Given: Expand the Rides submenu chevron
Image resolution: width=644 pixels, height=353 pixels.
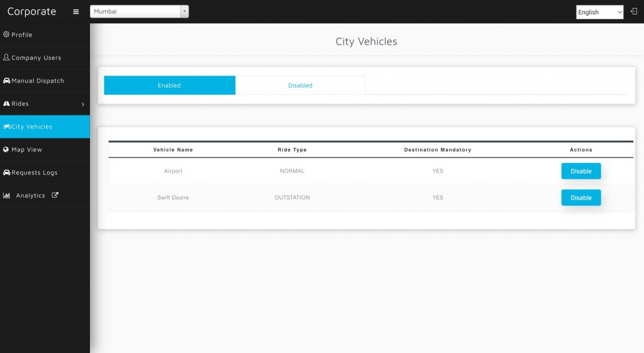Looking at the screenshot, I should pyautogui.click(x=83, y=104).
